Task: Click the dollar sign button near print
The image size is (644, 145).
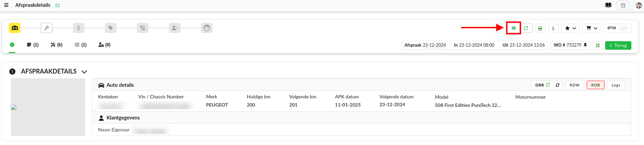Action: point(553,28)
